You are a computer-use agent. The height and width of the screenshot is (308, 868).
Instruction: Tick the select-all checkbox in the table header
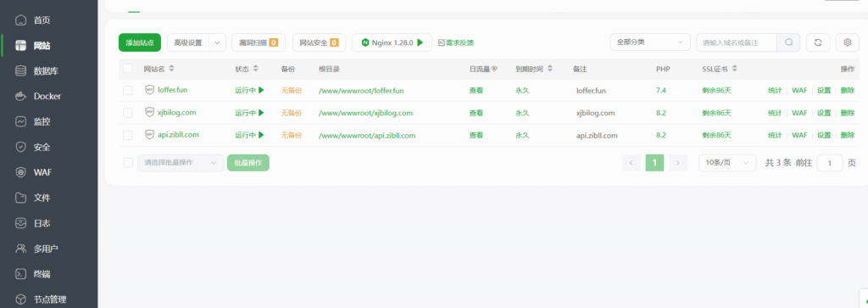coord(128,69)
